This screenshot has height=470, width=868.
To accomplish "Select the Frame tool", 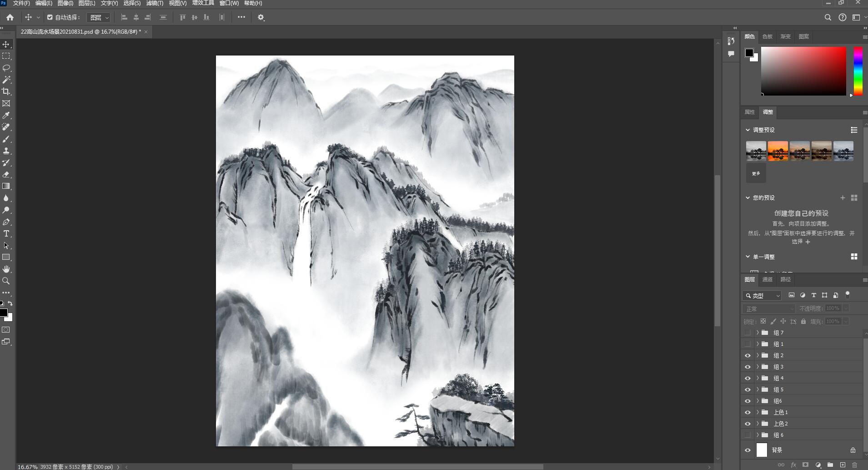I will 6,103.
